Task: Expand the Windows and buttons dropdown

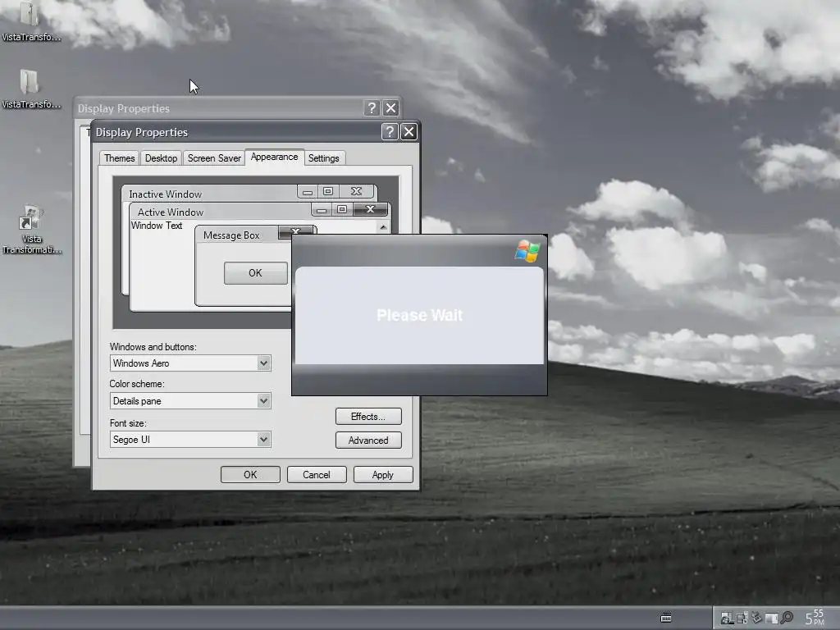Action: click(263, 363)
